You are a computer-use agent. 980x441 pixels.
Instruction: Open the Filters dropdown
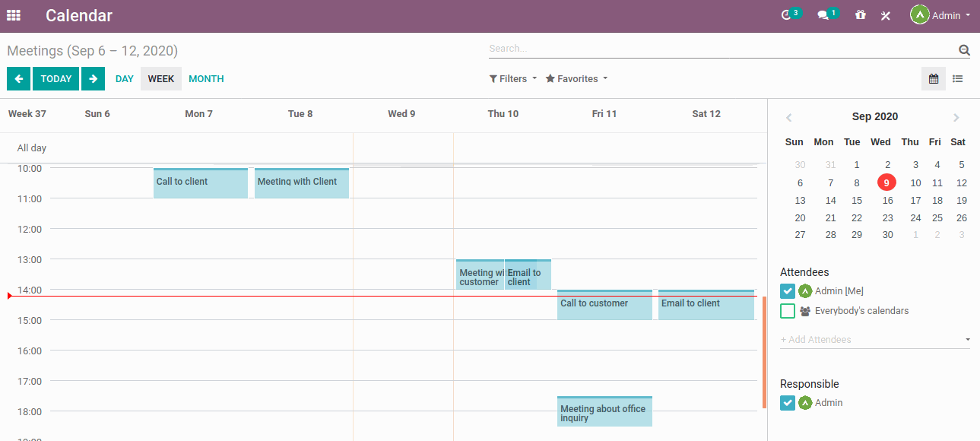(x=512, y=78)
